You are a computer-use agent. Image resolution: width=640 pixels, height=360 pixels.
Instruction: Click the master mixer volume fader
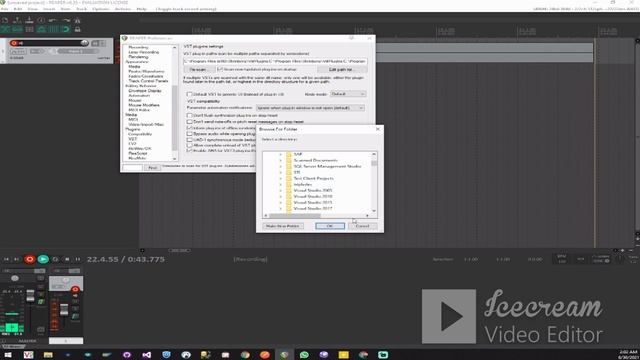[x=30, y=296]
